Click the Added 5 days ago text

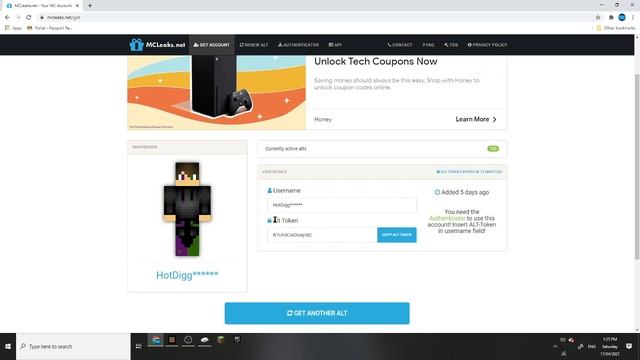click(x=465, y=192)
